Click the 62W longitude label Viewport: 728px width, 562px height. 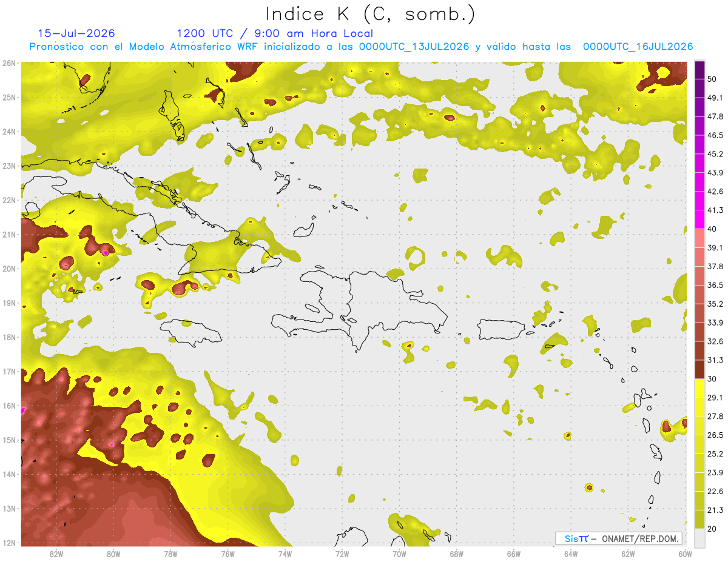click(x=628, y=554)
